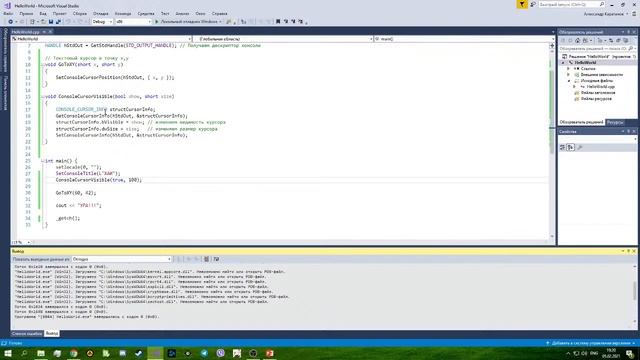
Task: Open the HelloWorld scope dropdown above the code
Action: click(x=101, y=39)
